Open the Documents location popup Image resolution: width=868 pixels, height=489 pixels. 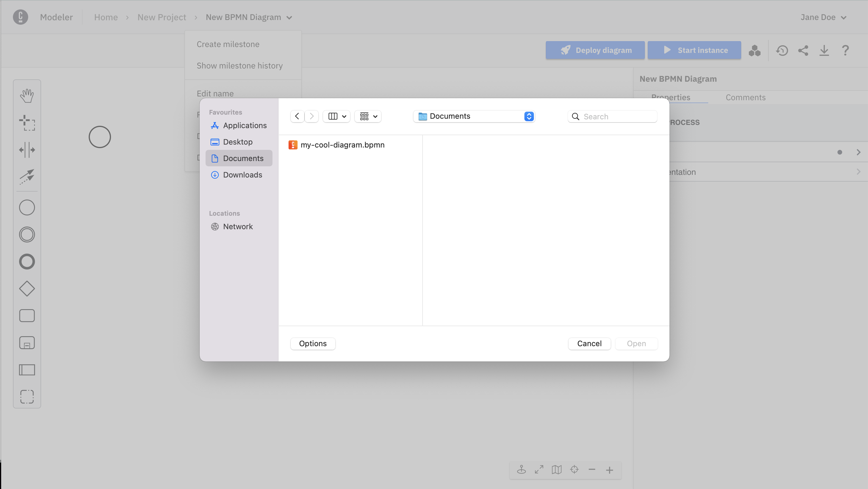tap(474, 116)
